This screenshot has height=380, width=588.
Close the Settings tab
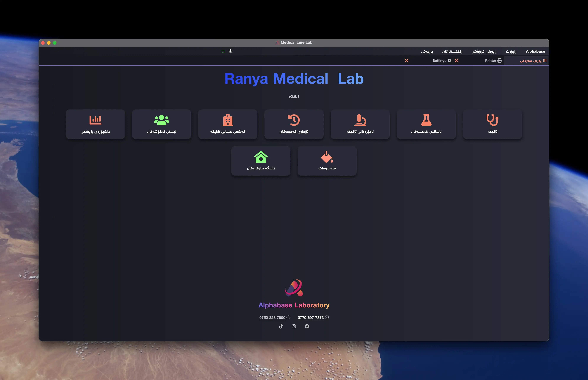(407, 60)
